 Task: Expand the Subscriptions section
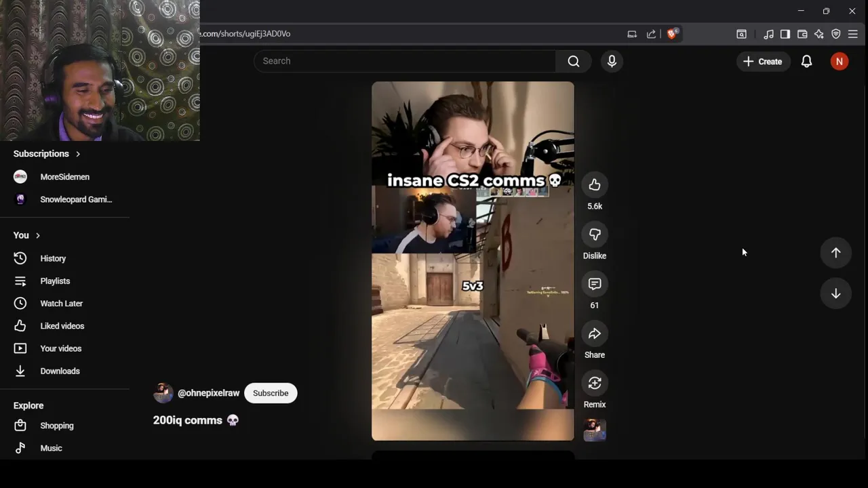(x=47, y=154)
